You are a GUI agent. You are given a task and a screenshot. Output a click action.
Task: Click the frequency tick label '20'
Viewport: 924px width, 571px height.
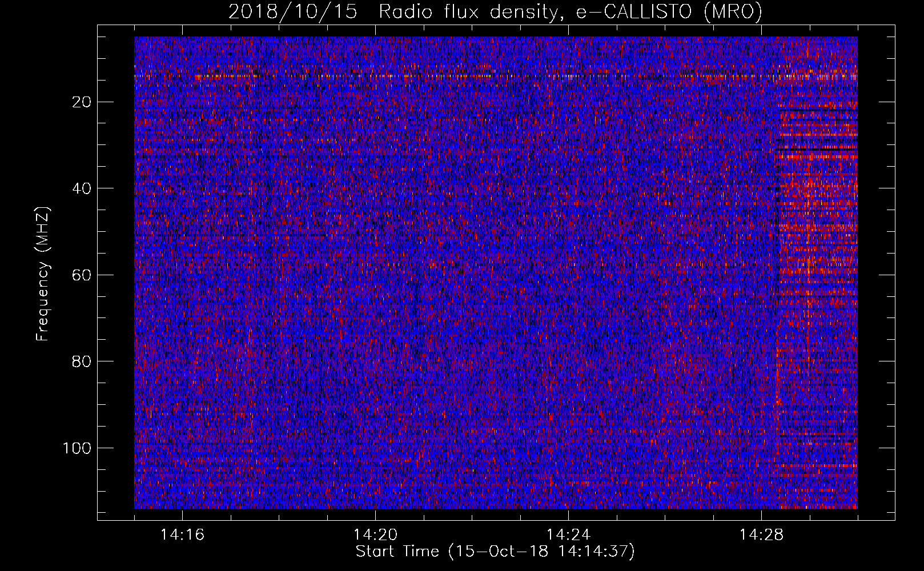pos(82,102)
